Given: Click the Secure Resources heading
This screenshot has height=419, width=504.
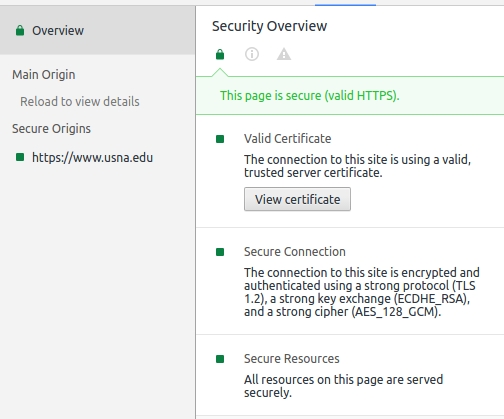Looking at the screenshot, I should pyautogui.click(x=292, y=358).
